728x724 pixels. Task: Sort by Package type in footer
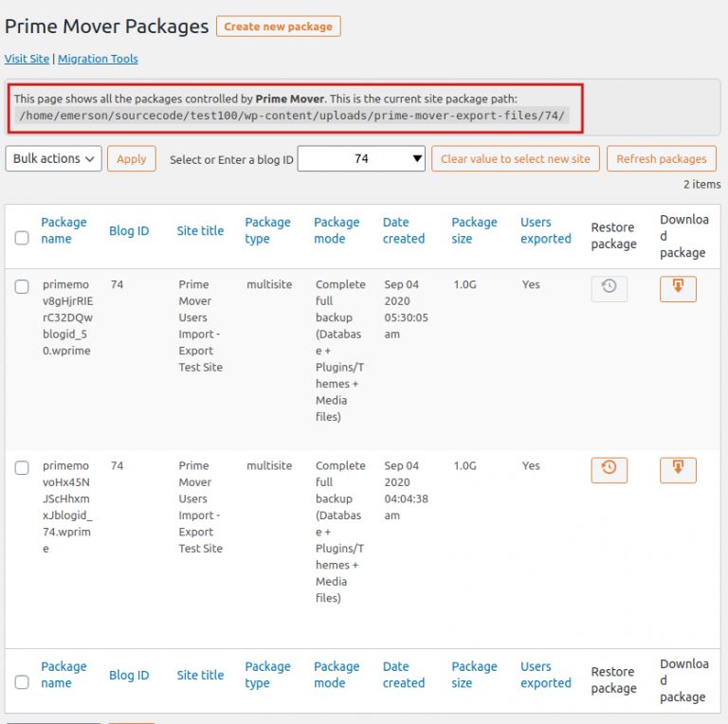click(268, 675)
